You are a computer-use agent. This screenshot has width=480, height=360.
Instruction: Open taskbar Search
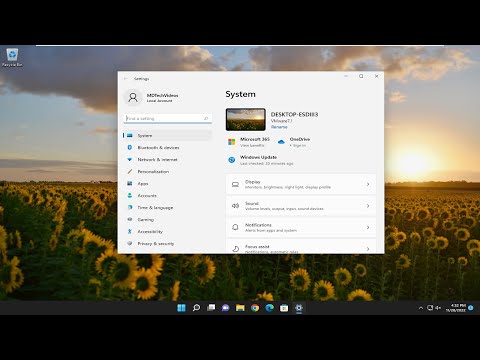(x=196, y=308)
